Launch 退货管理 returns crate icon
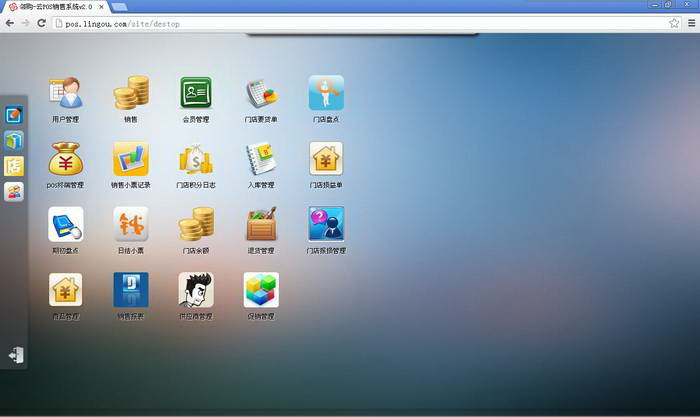Screen dimensions: 700x417 (261, 224)
